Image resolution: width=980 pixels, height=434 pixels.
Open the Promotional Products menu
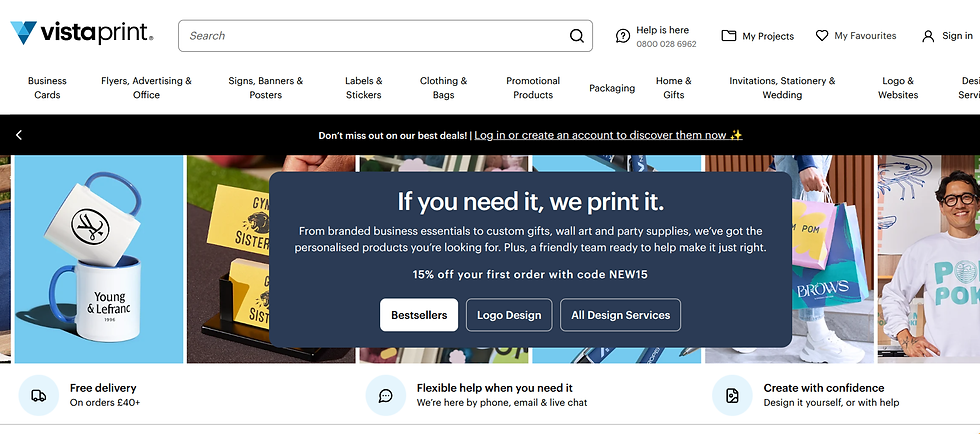coord(533,88)
